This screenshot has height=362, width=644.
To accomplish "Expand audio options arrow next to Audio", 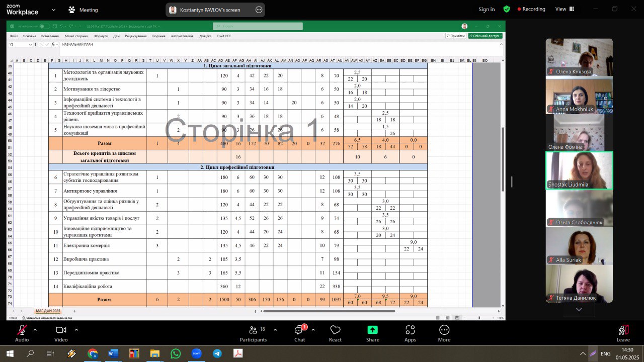I will tap(35, 330).
